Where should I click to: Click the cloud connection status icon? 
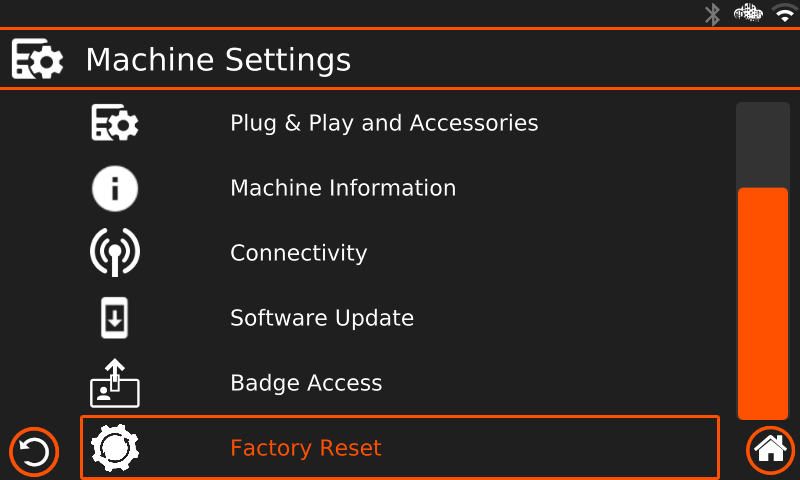pos(748,13)
